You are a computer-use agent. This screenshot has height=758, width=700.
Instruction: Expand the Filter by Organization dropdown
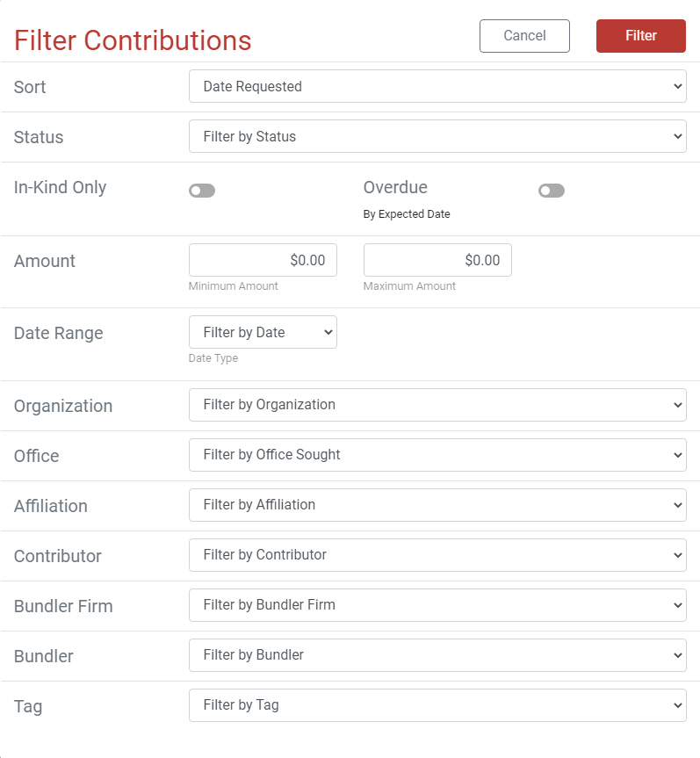click(x=437, y=405)
